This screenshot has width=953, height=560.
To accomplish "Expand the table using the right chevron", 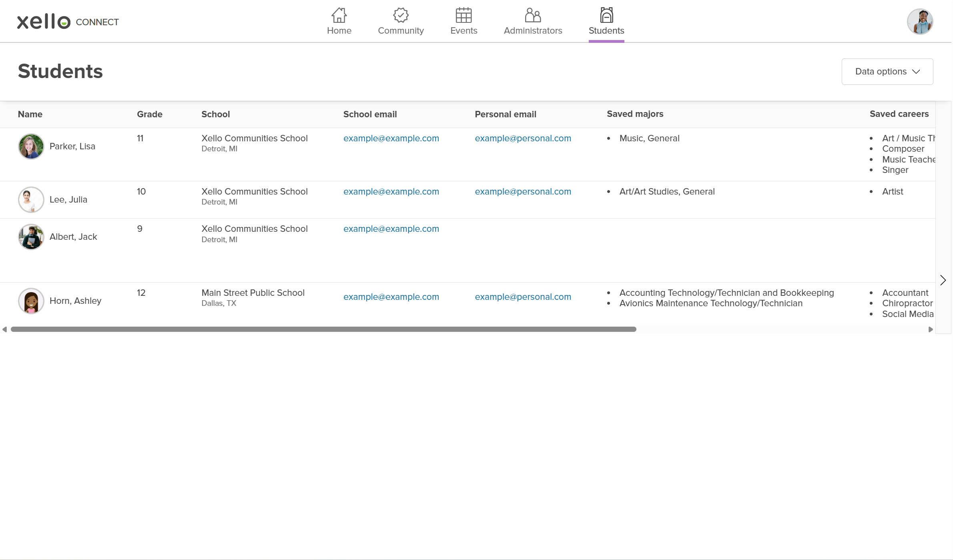I will click(943, 280).
